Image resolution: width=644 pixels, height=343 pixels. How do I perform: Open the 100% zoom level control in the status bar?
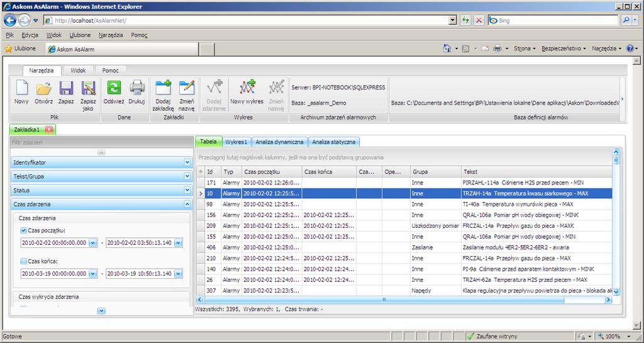[x=615, y=336]
